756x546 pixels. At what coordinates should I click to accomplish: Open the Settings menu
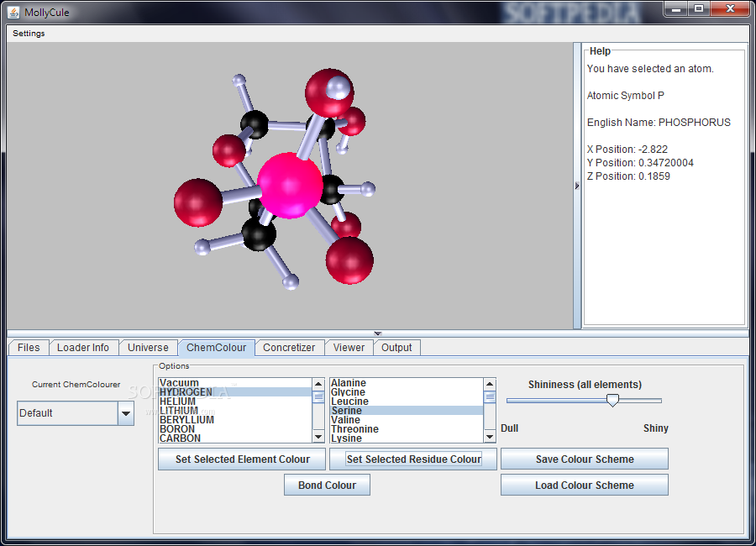tap(29, 34)
